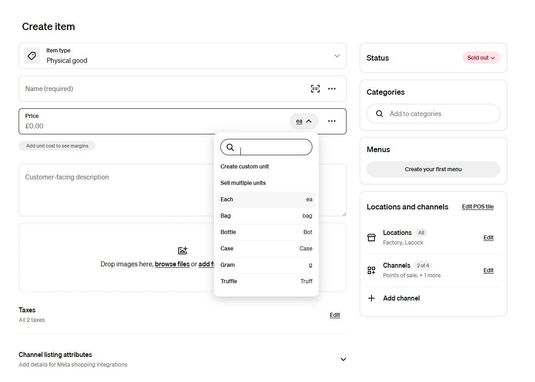Click the 'Physical good' item type value
Screen dimensions: 535x382
[67, 60]
